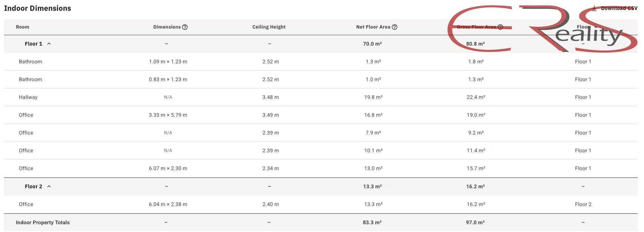Click the Gross Floor Area help icon
The height and width of the screenshot is (232, 644).
(500, 27)
